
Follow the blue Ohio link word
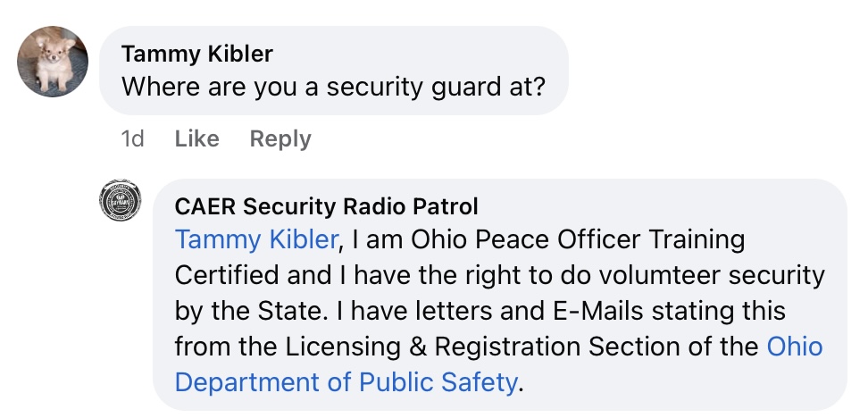tap(795, 347)
